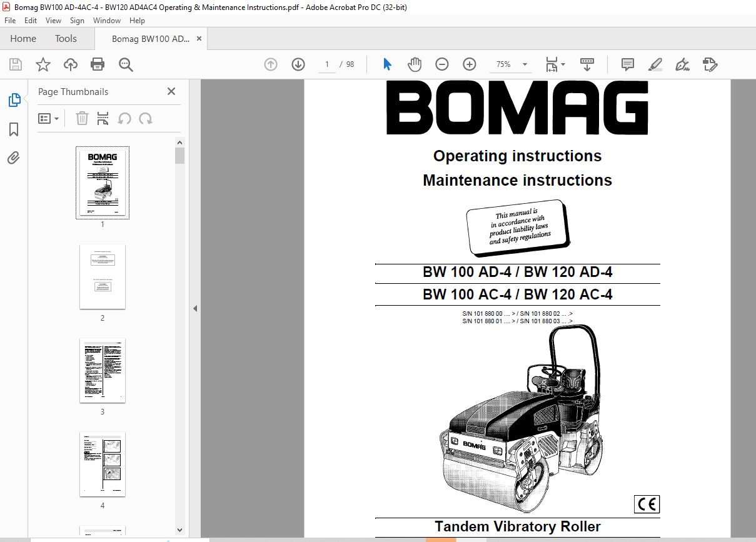Image resolution: width=756 pixels, height=542 pixels.
Task: Open the fill and stamp tool
Action: (710, 64)
